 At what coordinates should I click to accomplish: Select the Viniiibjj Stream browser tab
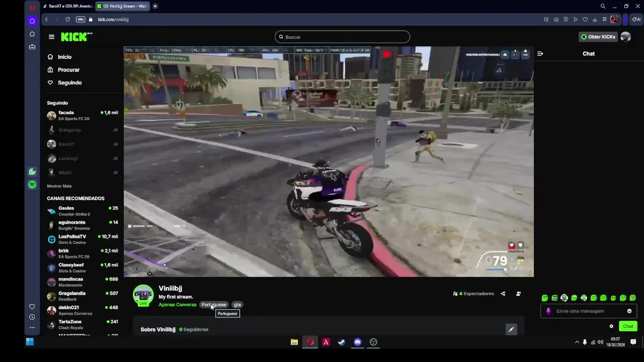(123, 6)
